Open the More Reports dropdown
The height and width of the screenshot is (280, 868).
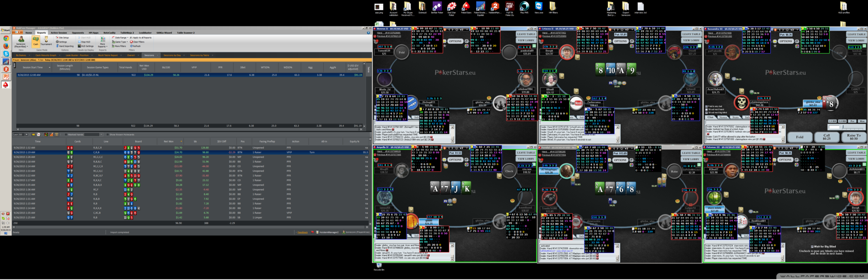coord(102,41)
